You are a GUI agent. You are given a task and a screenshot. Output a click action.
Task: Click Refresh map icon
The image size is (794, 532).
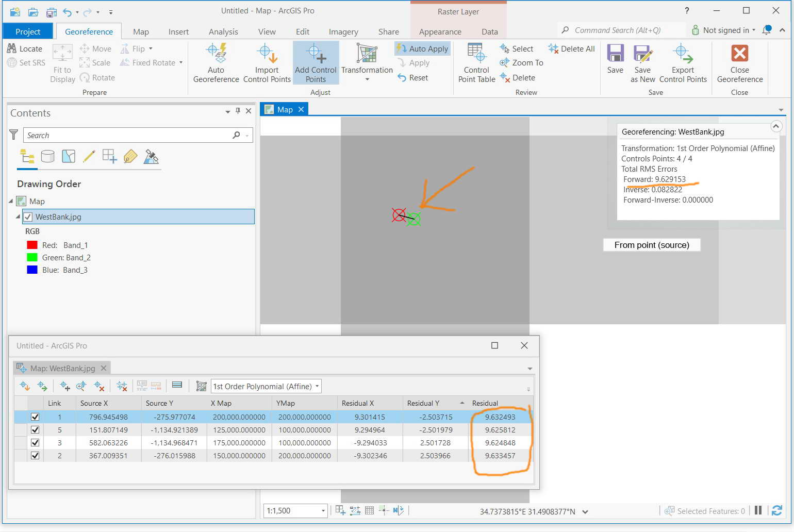tap(777, 510)
